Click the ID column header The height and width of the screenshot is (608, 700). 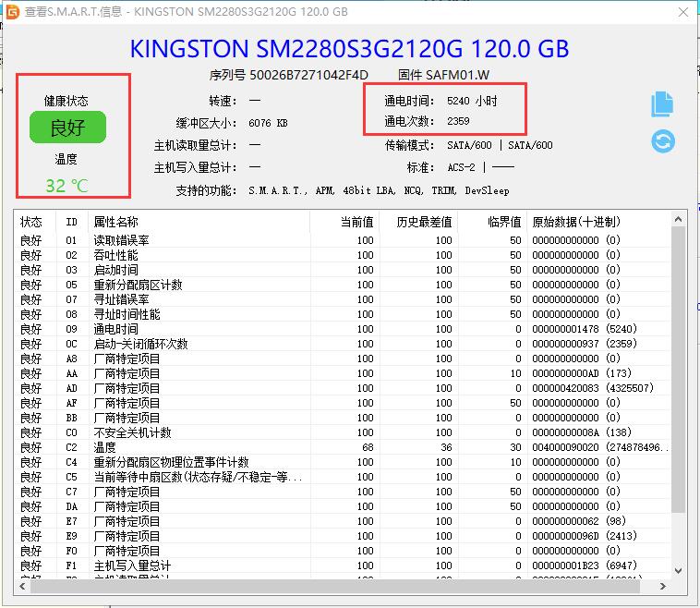(x=71, y=222)
